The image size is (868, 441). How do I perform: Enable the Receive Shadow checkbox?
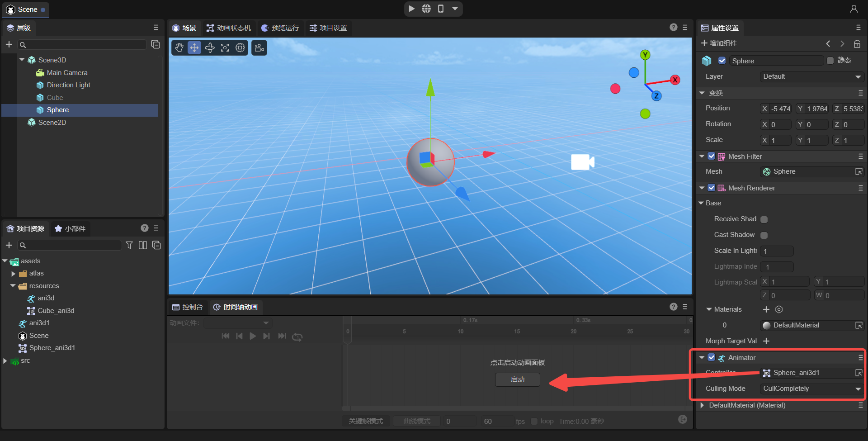pyautogui.click(x=764, y=219)
